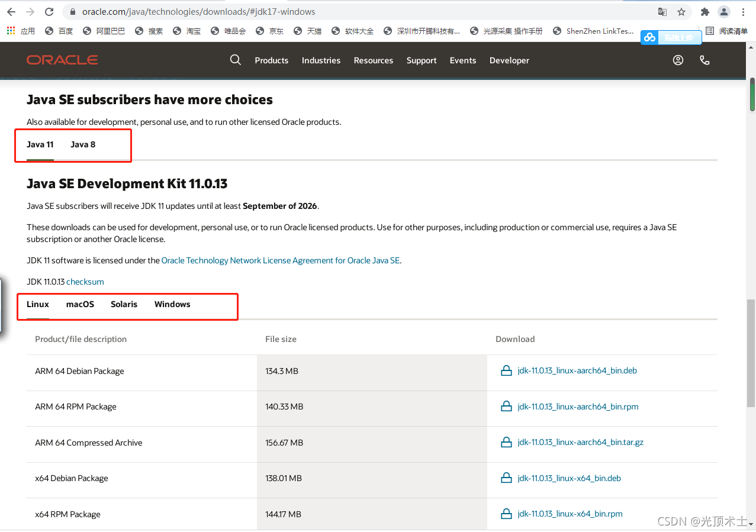The width and height of the screenshot is (756, 532).
Task: Open the Chrome profile avatar
Action: click(x=724, y=12)
